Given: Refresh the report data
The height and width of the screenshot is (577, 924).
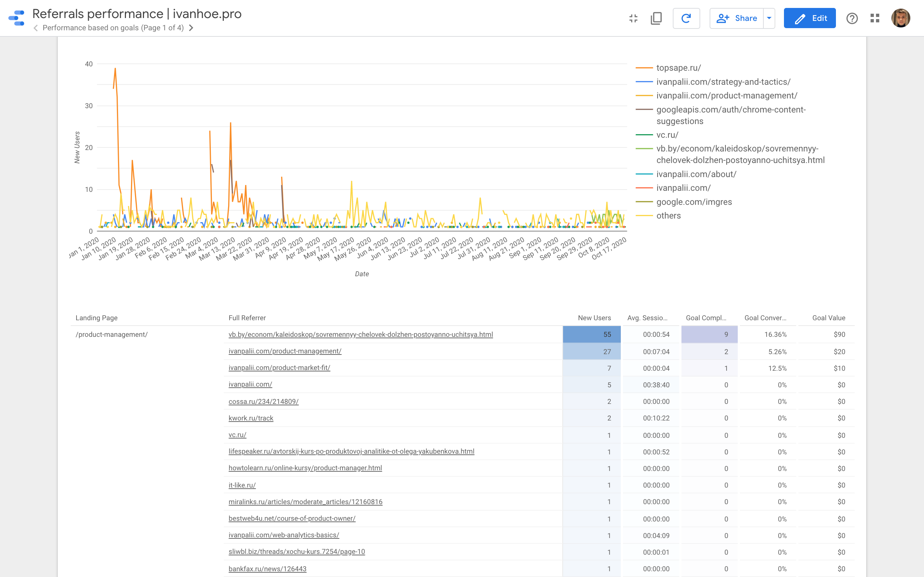Looking at the screenshot, I should coord(687,18).
